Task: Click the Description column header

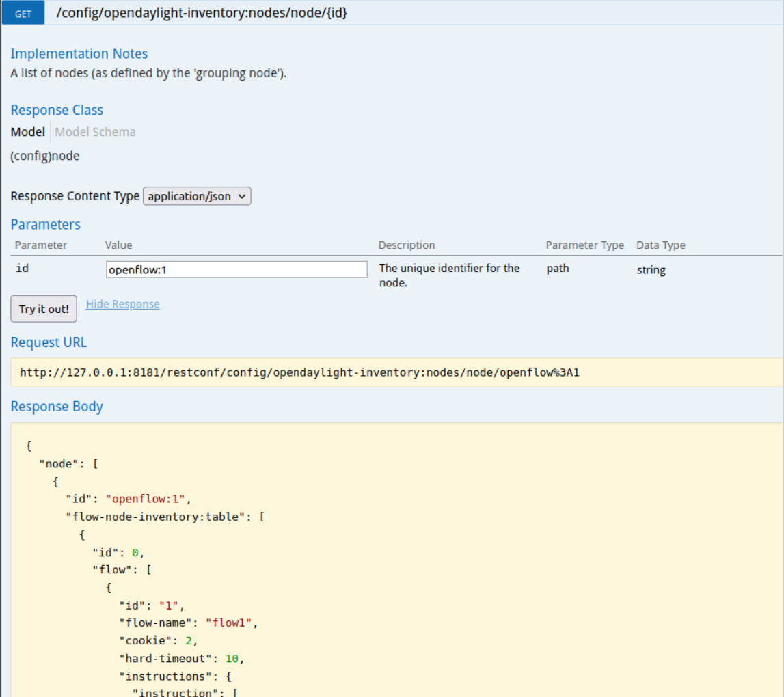Action: 407,245
